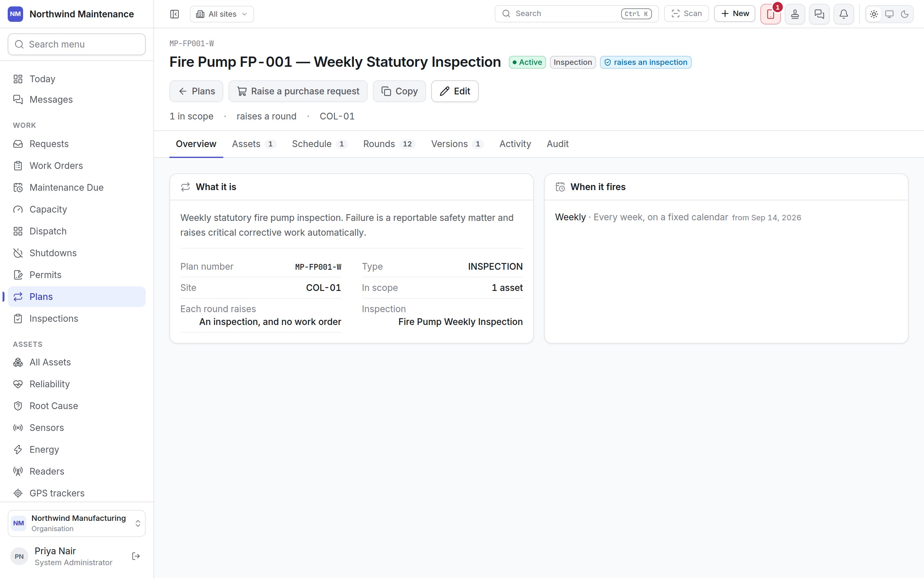Viewport: 924px width, 578px height.
Task: Open Sensors in the sidebar
Action: point(77,427)
